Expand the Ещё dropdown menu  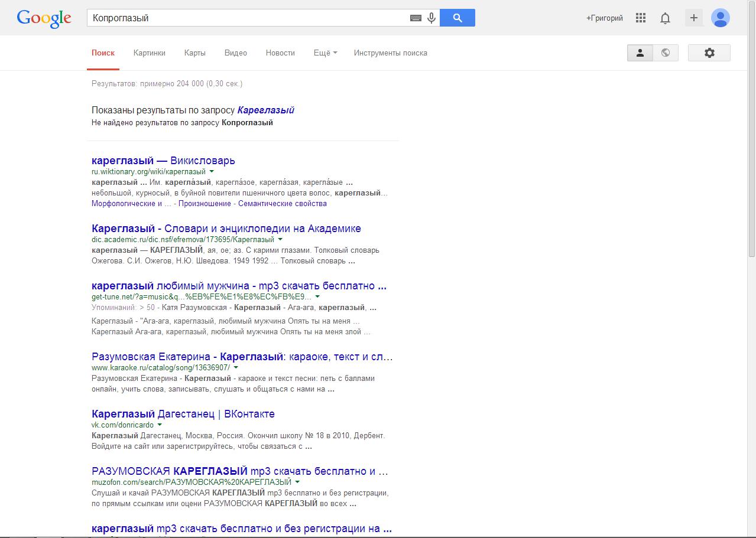coord(325,53)
